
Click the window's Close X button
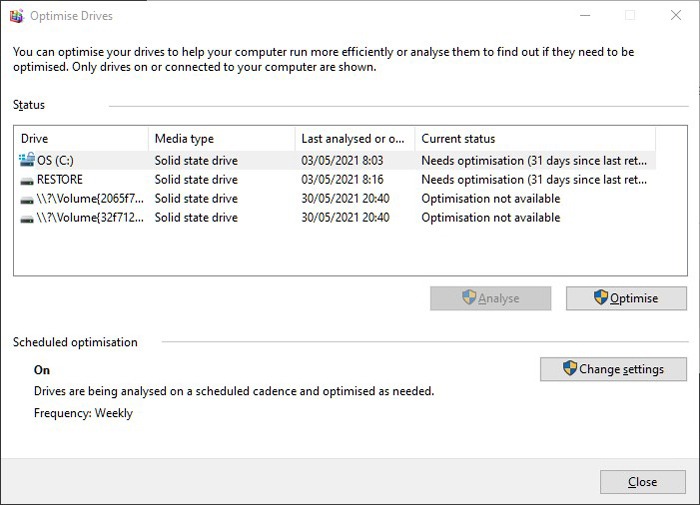676,15
